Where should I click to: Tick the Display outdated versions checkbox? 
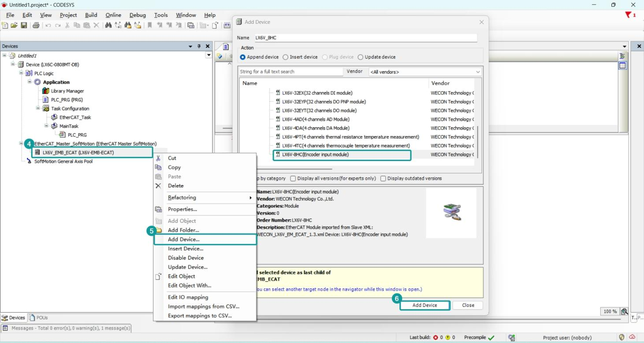[x=383, y=179]
